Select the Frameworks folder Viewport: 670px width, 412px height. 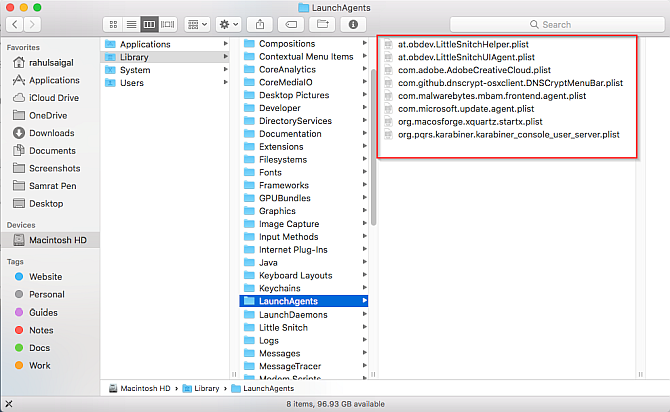point(304,185)
